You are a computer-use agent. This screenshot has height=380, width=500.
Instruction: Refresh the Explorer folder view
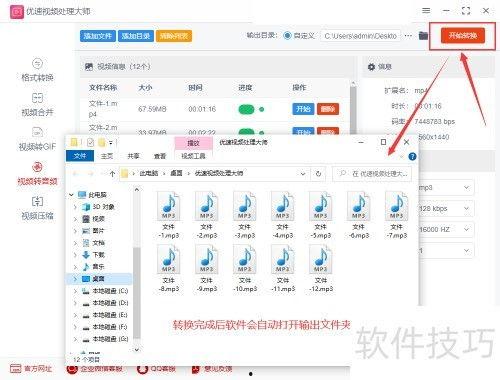[318, 174]
